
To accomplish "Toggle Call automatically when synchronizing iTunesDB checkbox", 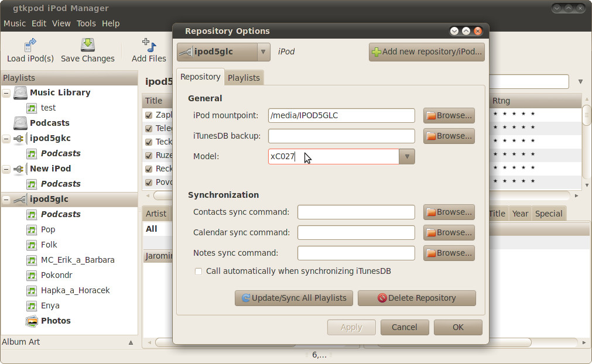I will pyautogui.click(x=199, y=271).
